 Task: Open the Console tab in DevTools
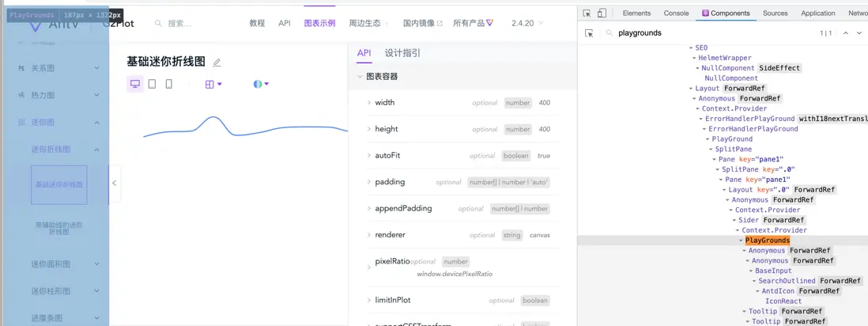click(x=676, y=13)
